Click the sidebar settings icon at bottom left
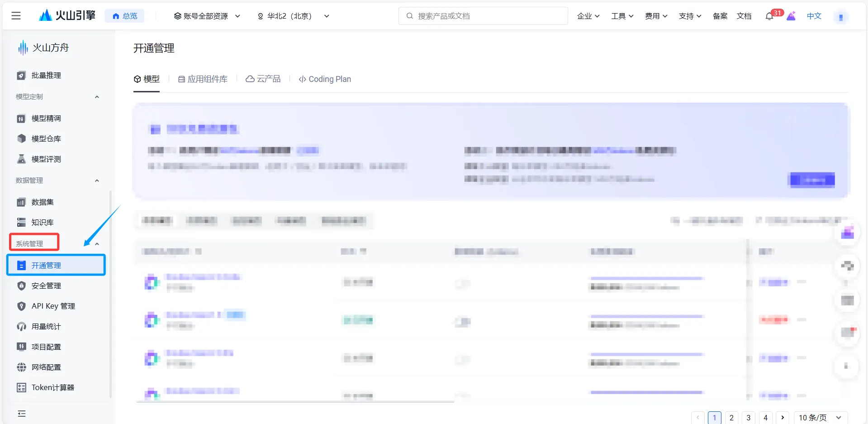This screenshot has height=424, width=868. click(x=21, y=413)
